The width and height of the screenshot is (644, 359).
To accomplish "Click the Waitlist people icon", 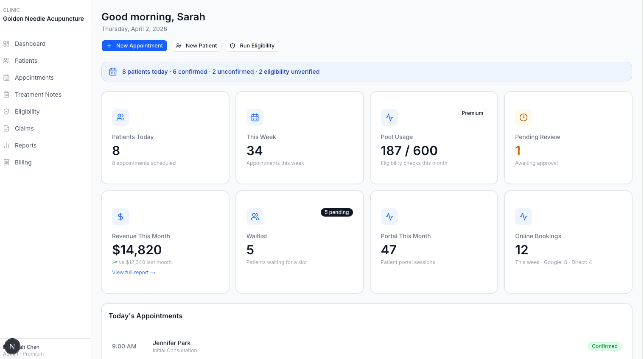I will tap(255, 217).
